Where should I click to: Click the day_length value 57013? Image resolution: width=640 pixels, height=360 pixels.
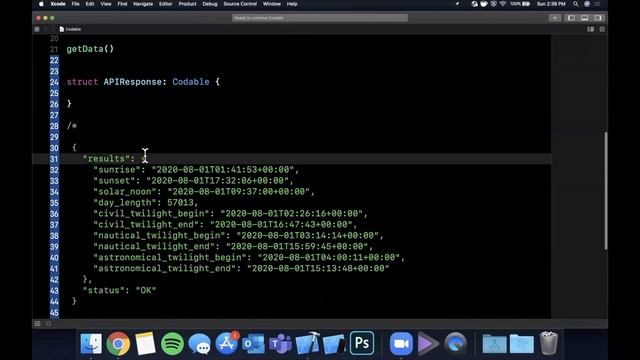(180, 203)
